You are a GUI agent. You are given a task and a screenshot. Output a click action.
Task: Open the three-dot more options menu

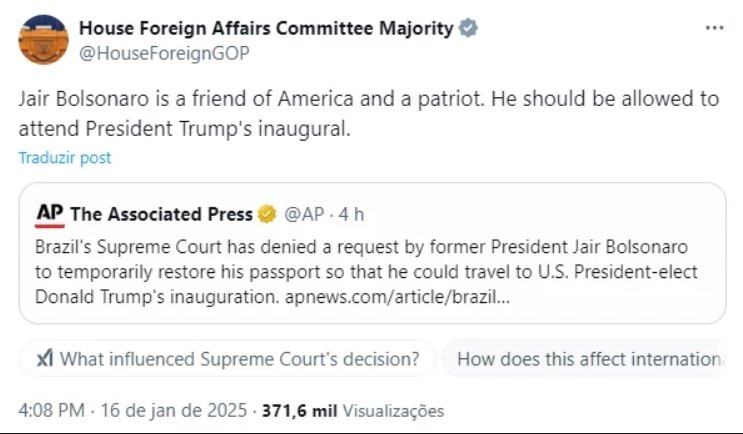coord(714,28)
